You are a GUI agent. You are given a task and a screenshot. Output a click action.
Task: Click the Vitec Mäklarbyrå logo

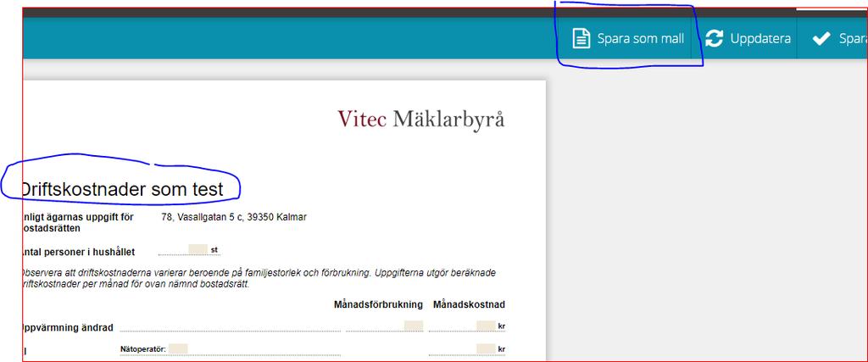pyautogui.click(x=421, y=119)
